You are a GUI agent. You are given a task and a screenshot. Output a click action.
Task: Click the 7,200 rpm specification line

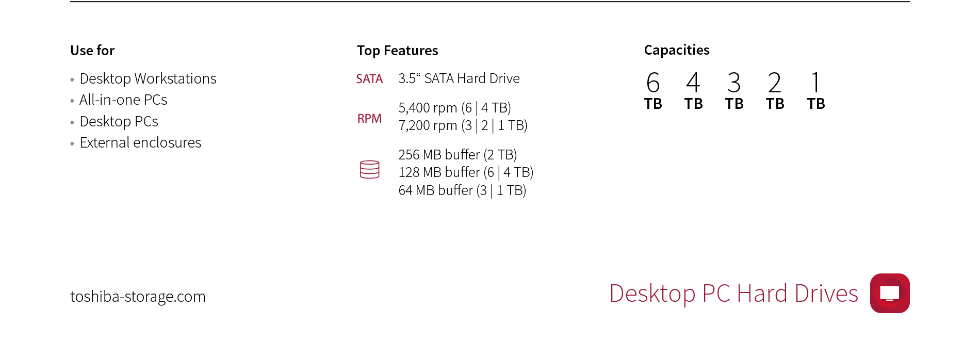(x=463, y=126)
